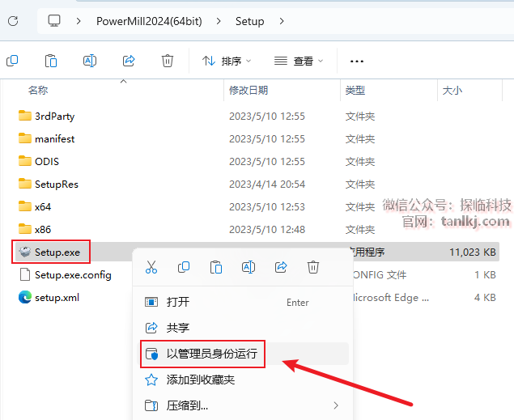Image resolution: width=514 pixels, height=420 pixels.
Task: Click the 1 KB size of Setup.exe.config
Action: tap(485, 275)
